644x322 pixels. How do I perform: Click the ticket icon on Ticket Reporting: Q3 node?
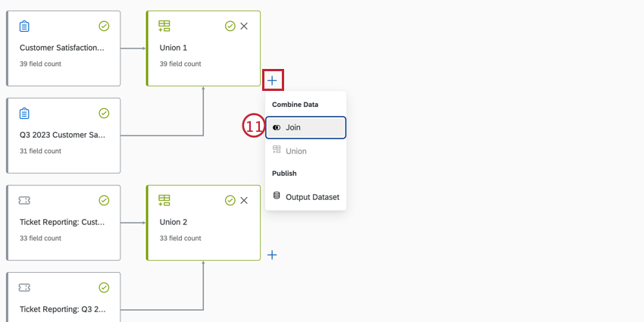coord(24,288)
